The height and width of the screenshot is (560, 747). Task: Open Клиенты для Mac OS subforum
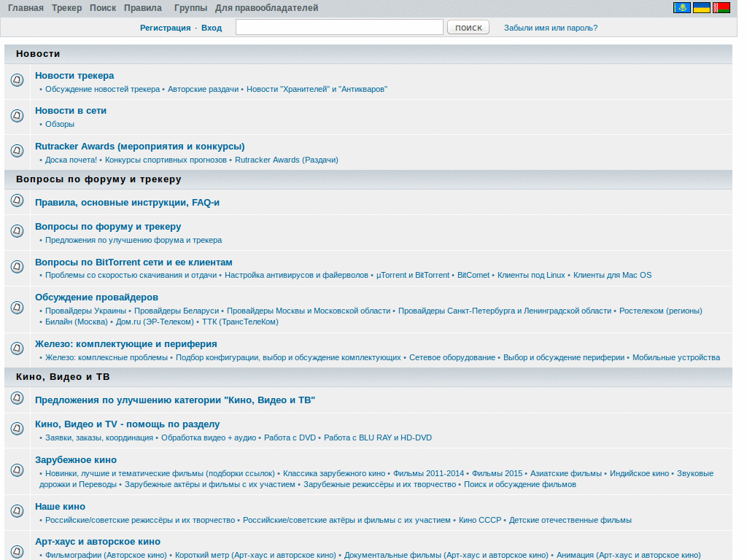[x=612, y=275]
